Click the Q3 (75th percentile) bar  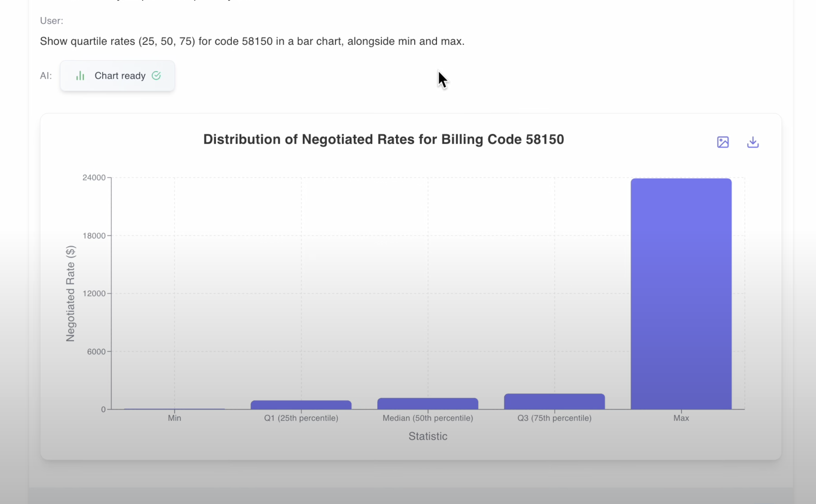tap(554, 400)
